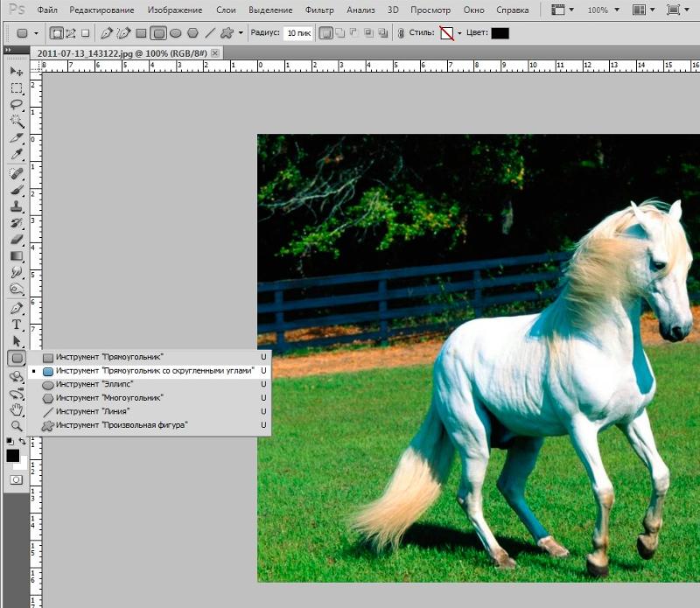Choose the Pen tool in options bar

coord(106,33)
